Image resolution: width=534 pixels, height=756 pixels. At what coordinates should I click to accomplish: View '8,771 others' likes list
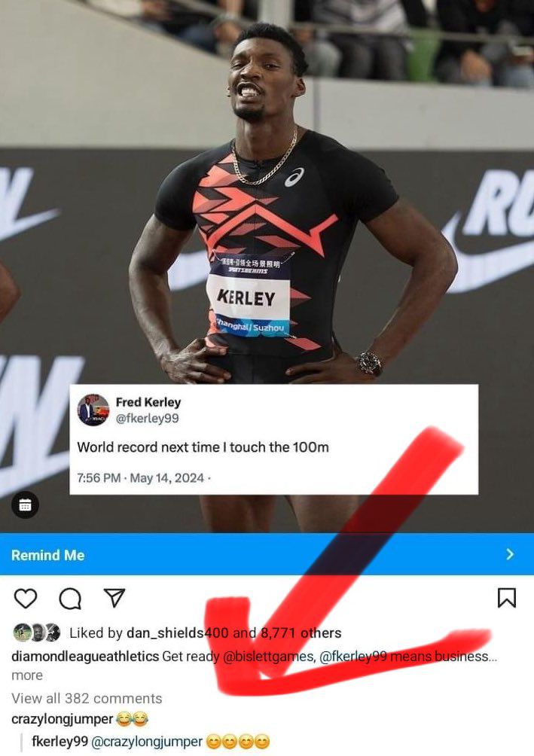[x=301, y=633]
